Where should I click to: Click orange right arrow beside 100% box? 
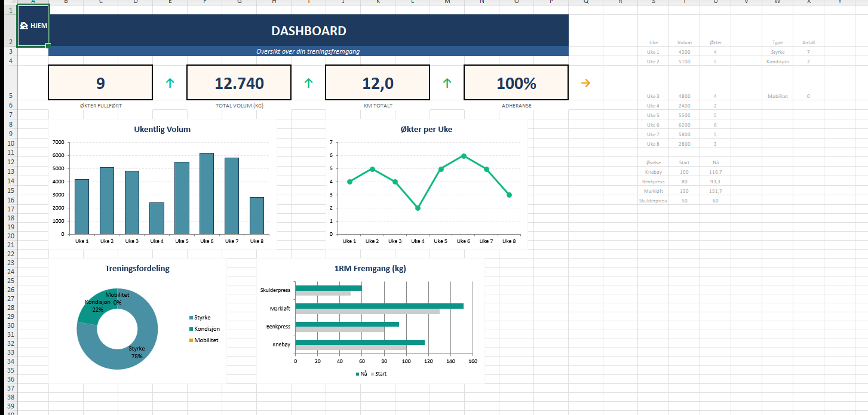(x=585, y=83)
